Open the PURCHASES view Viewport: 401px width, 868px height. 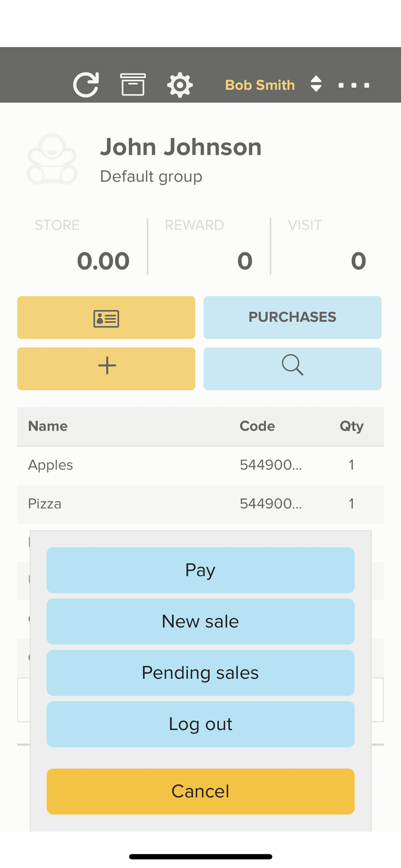coord(292,318)
